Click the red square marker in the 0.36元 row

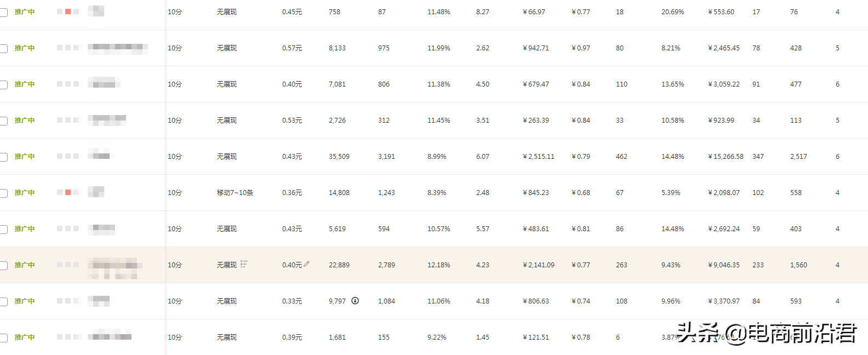68,192
